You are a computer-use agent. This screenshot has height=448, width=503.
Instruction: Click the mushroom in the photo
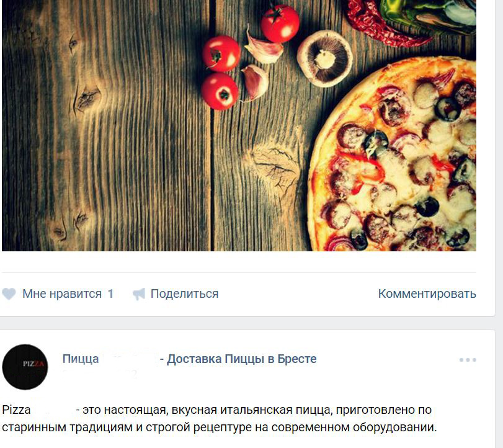324,59
